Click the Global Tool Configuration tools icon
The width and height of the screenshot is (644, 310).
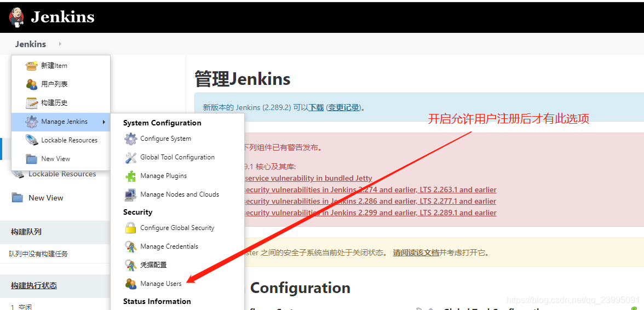pyautogui.click(x=130, y=157)
